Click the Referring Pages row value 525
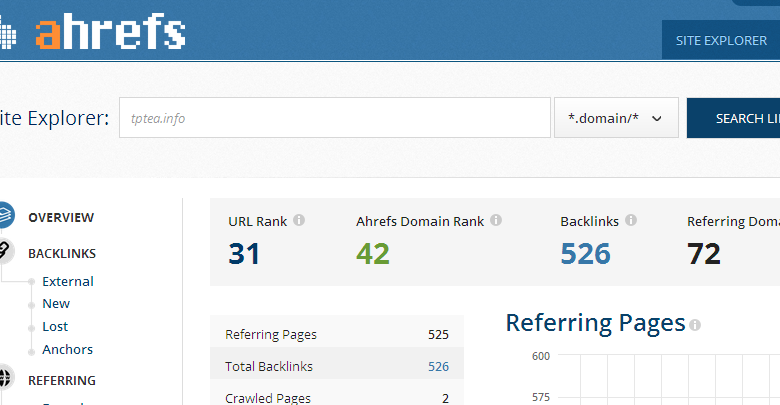 click(x=438, y=334)
